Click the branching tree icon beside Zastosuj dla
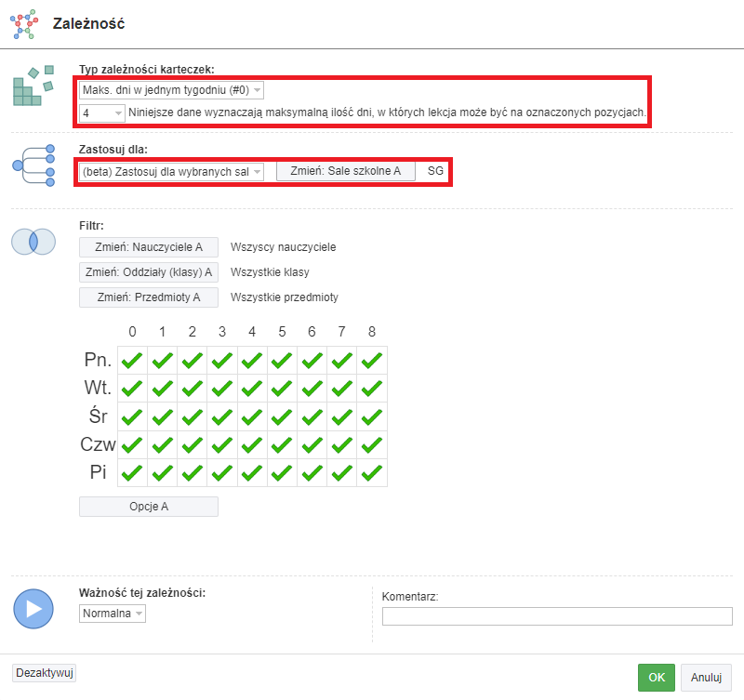This screenshot has height=700, width=744. [x=33, y=165]
